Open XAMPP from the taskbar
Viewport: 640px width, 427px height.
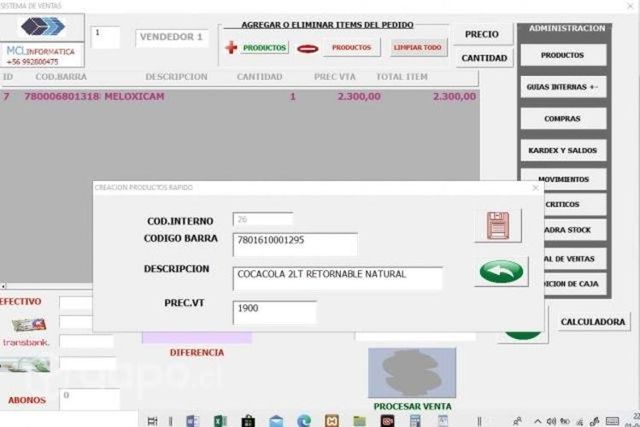(x=331, y=421)
